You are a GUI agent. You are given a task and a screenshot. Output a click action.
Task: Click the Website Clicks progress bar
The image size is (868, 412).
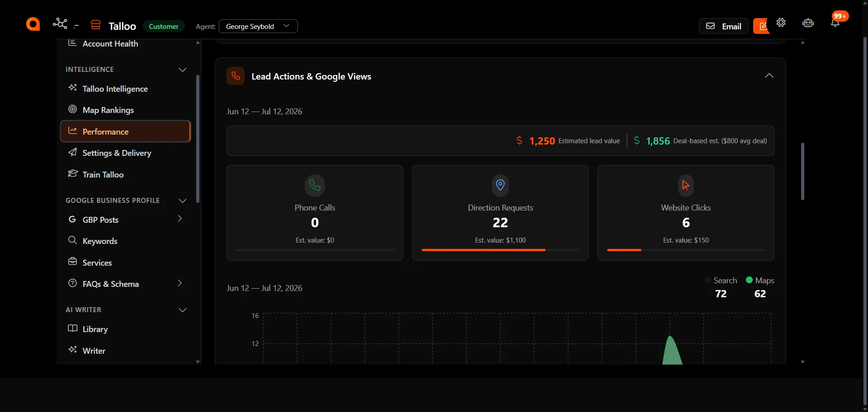(686, 250)
